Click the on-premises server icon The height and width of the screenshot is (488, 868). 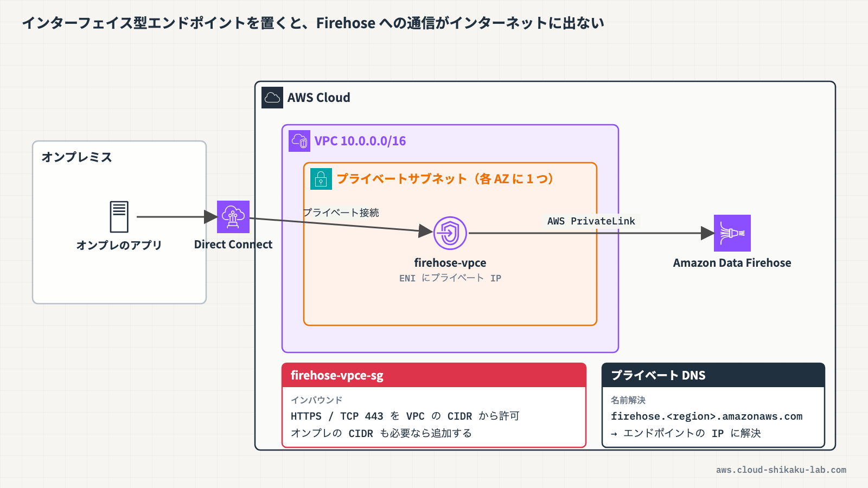[x=119, y=217]
